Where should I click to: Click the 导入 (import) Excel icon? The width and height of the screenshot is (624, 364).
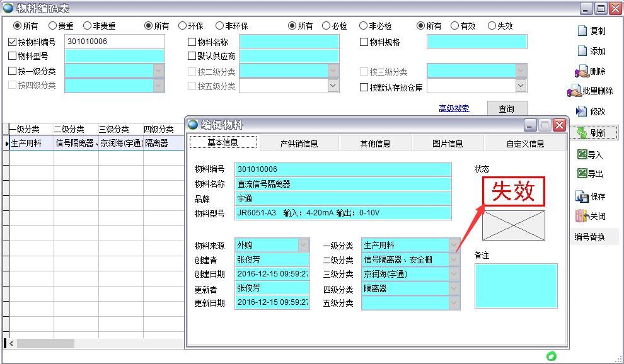pos(582,154)
